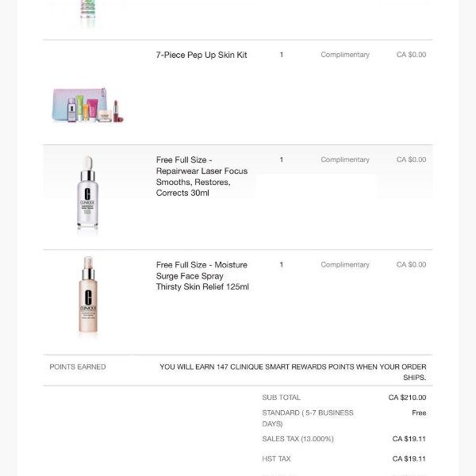This screenshot has height=476, width=476.
Task: Select the 7-Piece Pep Up Skin Kit title
Action: point(202,55)
